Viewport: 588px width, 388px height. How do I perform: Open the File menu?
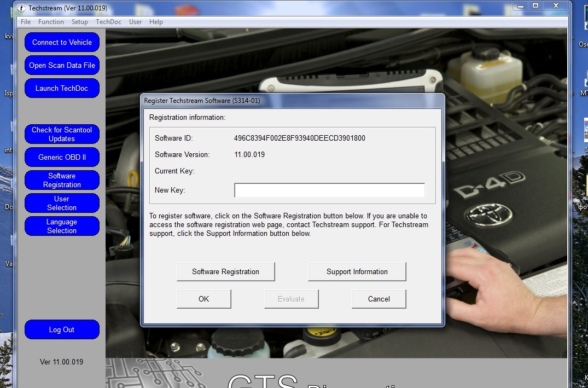26,22
